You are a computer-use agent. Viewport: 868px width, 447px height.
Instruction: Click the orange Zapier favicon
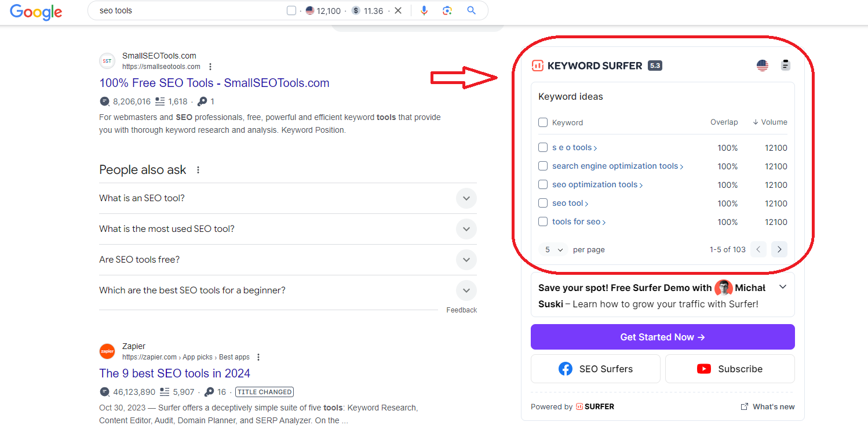107,351
